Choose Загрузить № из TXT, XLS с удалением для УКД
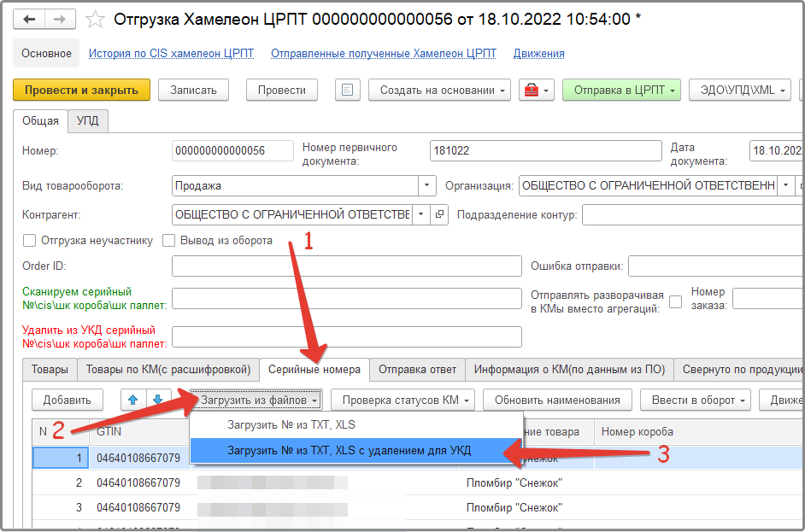Screen dimensions: 805x532 pos(356,450)
